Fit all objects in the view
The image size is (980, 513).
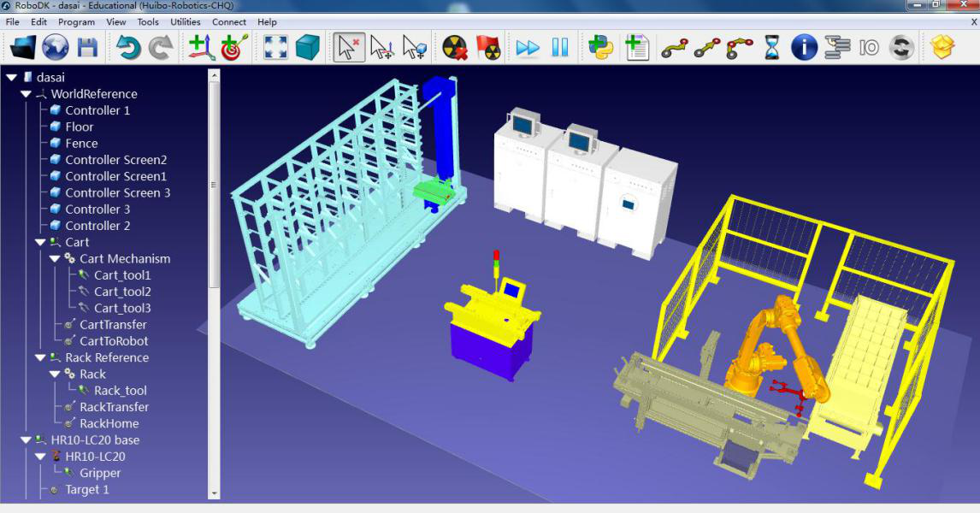pos(275,47)
